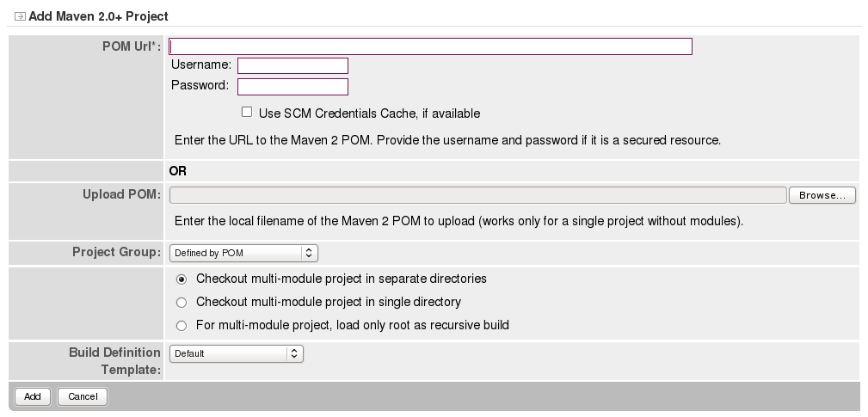The height and width of the screenshot is (417, 868).
Task: Click the Project Group dropdown arrow
Action: [311, 253]
